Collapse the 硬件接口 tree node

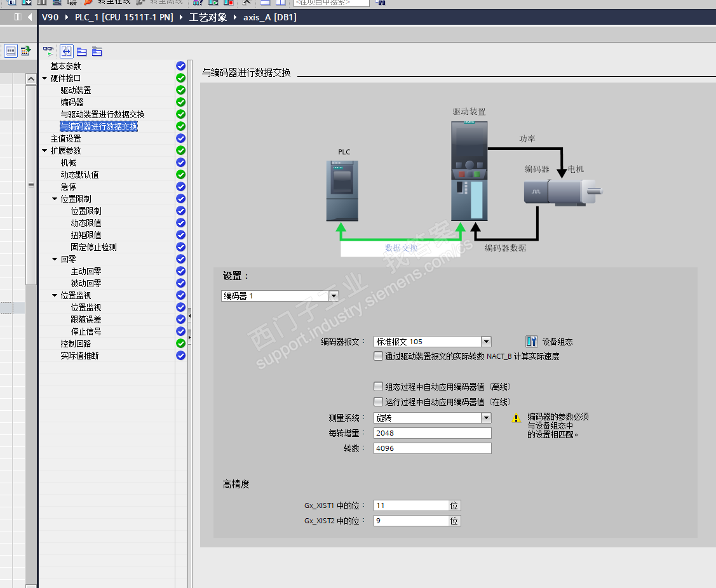[x=44, y=78]
